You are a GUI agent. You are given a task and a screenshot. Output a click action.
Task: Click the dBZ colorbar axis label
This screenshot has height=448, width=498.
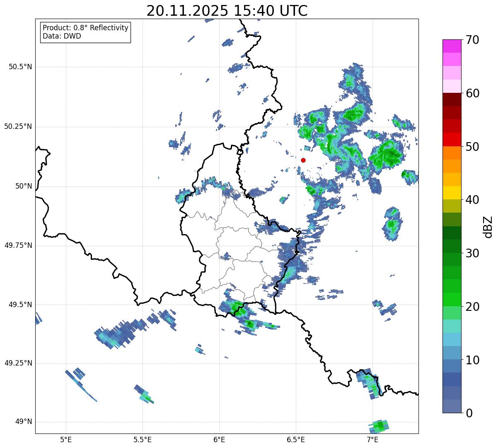click(x=488, y=226)
